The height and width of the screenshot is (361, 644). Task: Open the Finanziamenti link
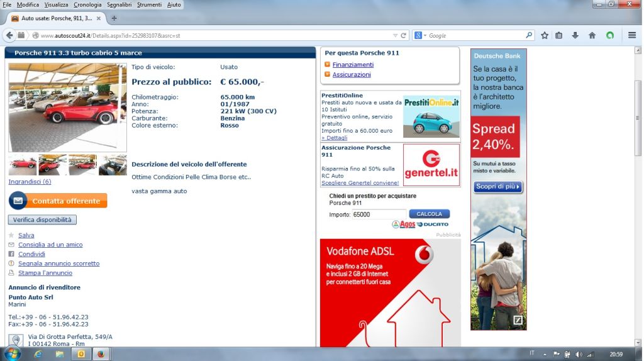click(x=353, y=65)
